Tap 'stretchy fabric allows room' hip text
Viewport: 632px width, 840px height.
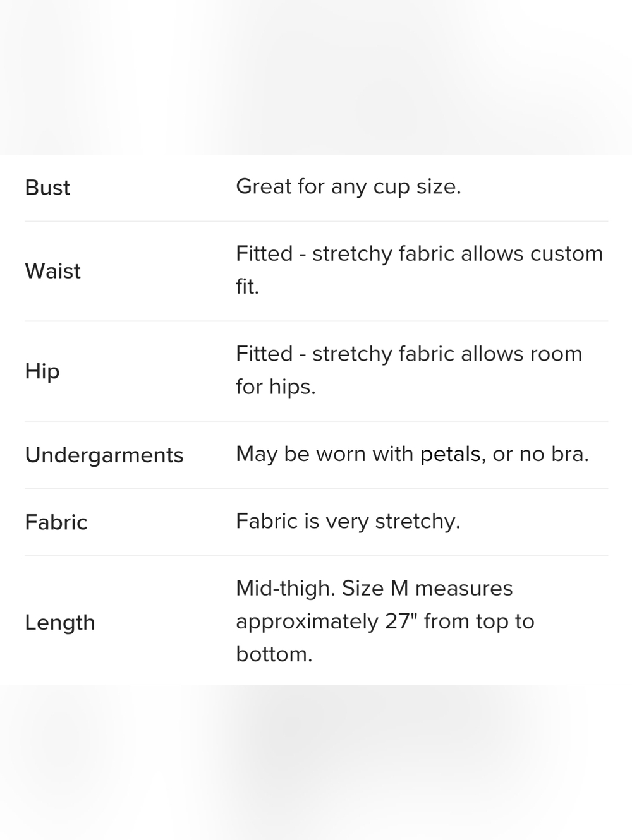click(x=447, y=354)
